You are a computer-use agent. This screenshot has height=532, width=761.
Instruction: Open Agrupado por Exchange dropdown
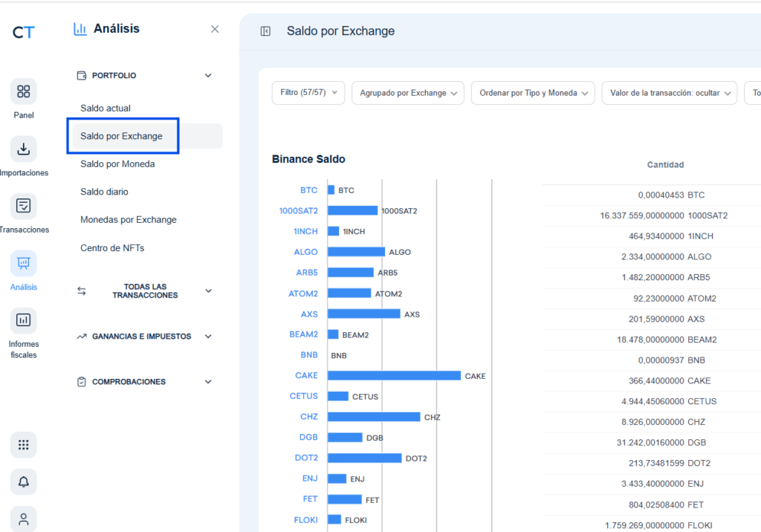[408, 93]
